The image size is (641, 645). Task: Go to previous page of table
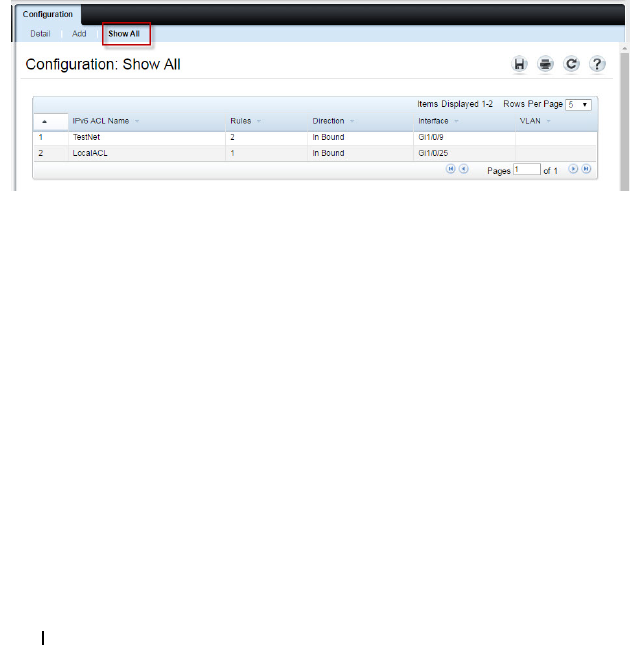click(463, 169)
